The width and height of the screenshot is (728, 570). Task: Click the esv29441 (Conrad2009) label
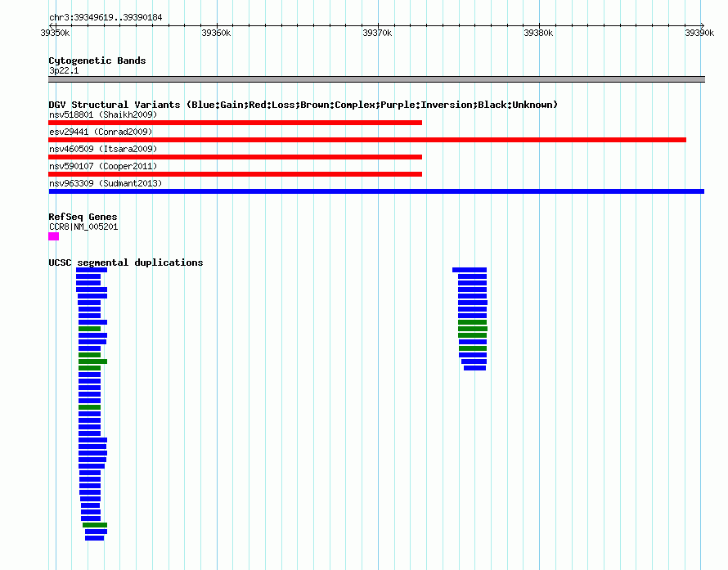(101, 132)
